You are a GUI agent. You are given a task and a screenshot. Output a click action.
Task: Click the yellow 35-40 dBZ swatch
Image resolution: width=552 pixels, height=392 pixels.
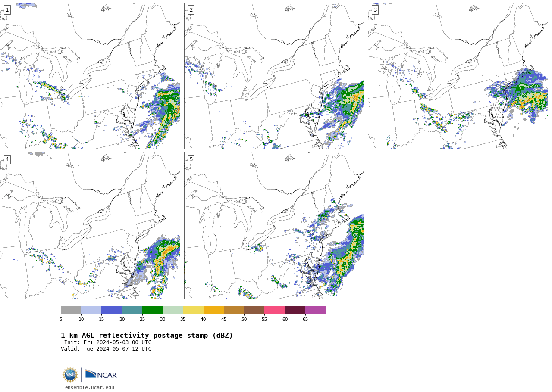click(x=193, y=310)
